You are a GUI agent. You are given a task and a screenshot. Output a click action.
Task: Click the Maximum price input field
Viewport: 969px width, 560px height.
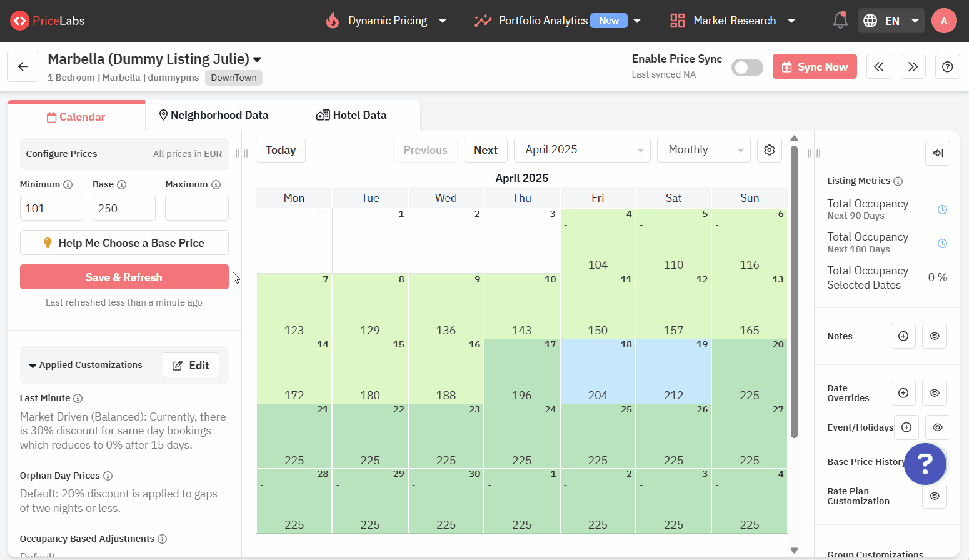pyautogui.click(x=196, y=208)
